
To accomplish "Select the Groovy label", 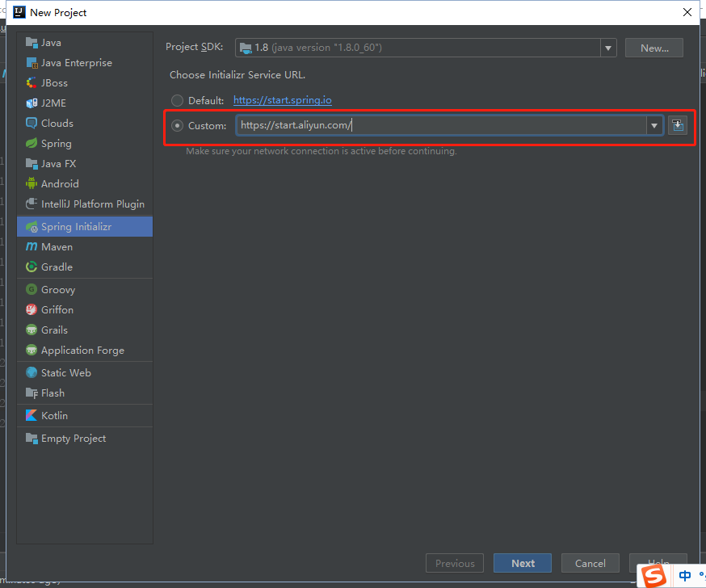I will click(x=58, y=289).
